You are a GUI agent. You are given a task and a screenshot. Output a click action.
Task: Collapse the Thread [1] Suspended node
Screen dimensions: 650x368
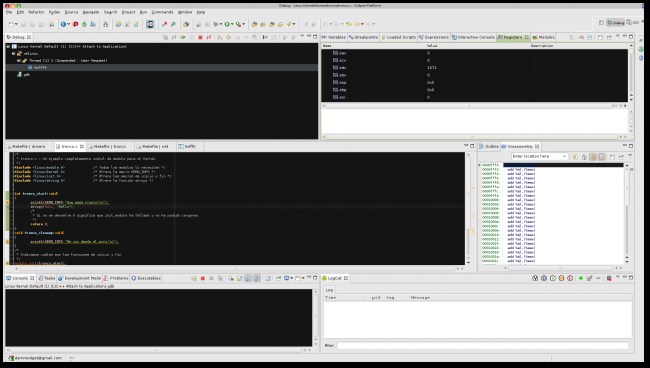(19, 61)
